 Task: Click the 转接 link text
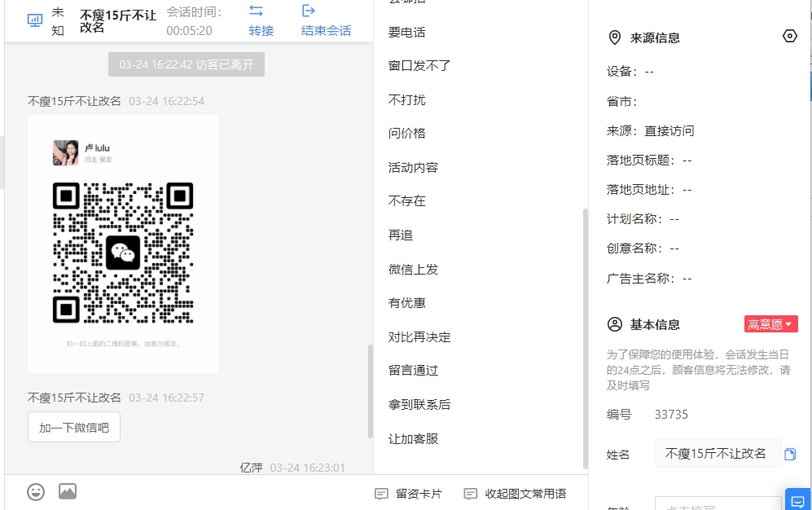point(261,30)
